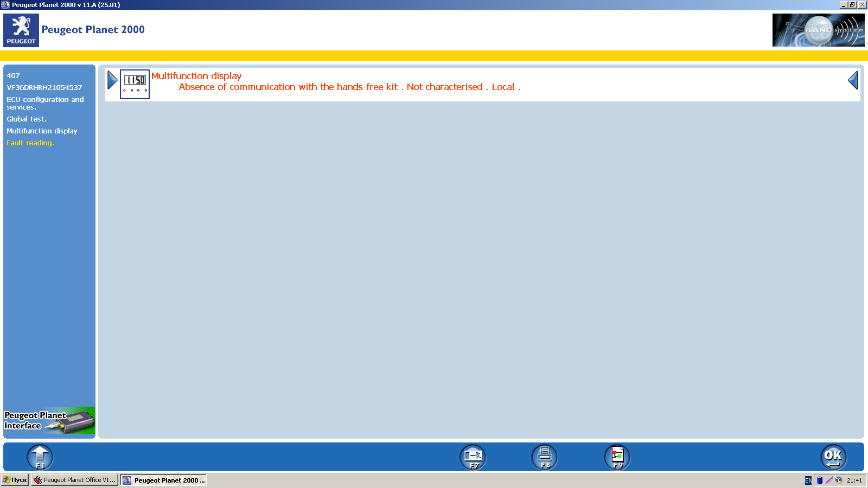This screenshot has width=868, height=488.
Task: Click the Peugeot Planet 2000 taskbar button
Action: click(163, 480)
